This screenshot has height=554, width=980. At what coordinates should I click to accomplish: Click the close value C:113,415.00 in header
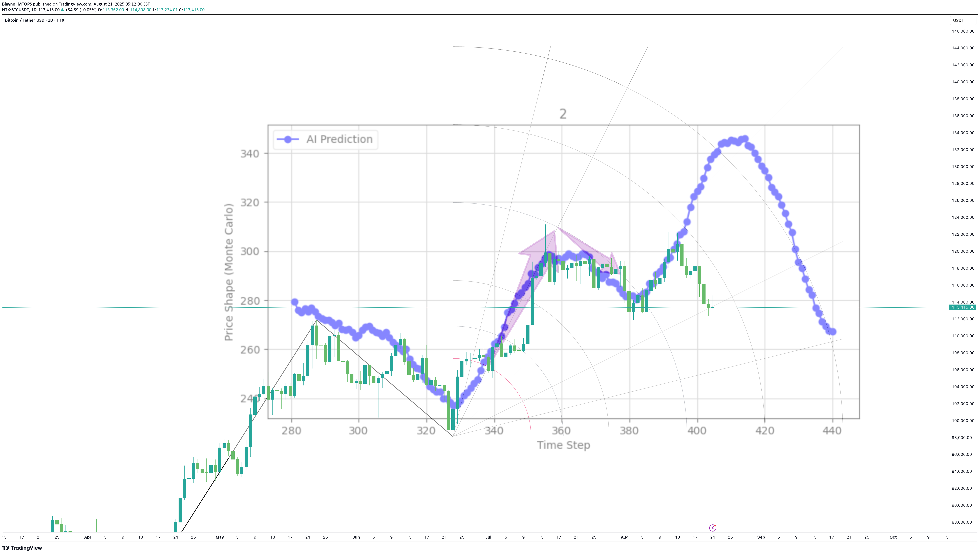click(x=191, y=10)
